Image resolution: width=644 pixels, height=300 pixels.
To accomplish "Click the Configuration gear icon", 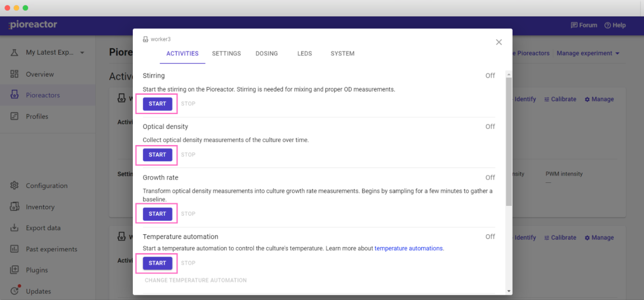I will [x=14, y=185].
